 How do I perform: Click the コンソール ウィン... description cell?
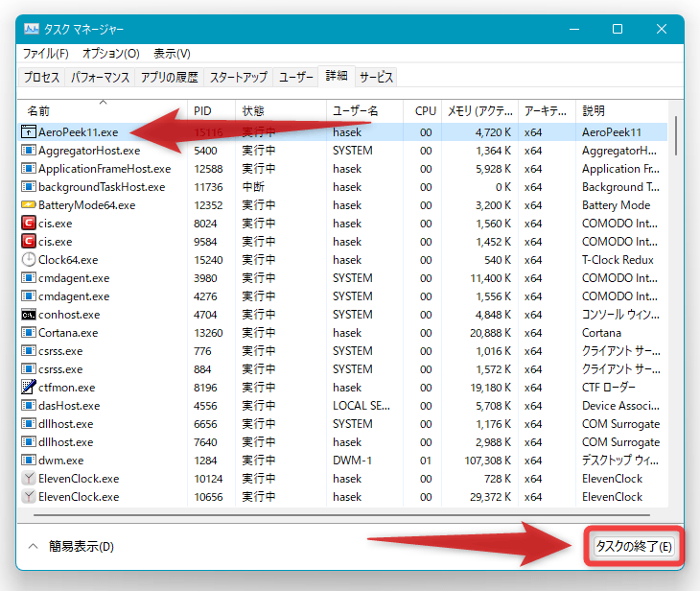620,315
